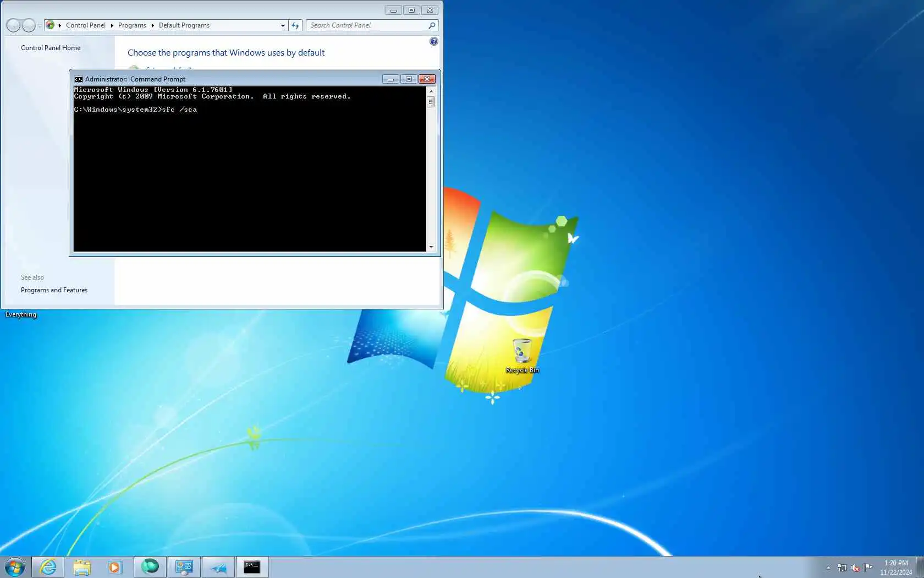The height and width of the screenshot is (578, 924).
Task: Refresh the Control Panel address bar
Action: [x=295, y=25]
